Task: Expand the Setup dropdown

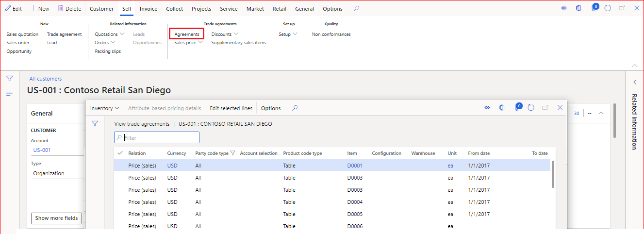Action: pos(288,34)
